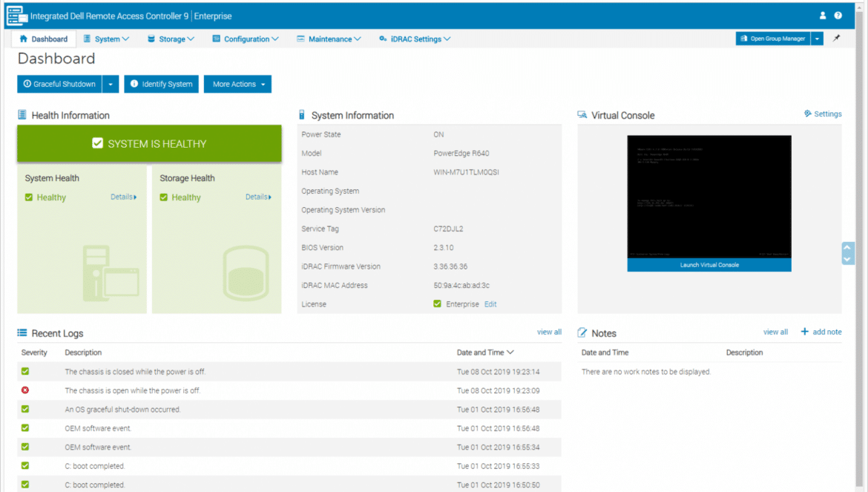Image resolution: width=868 pixels, height=492 pixels.
Task: Click the Notes pencil icon
Action: tap(582, 332)
